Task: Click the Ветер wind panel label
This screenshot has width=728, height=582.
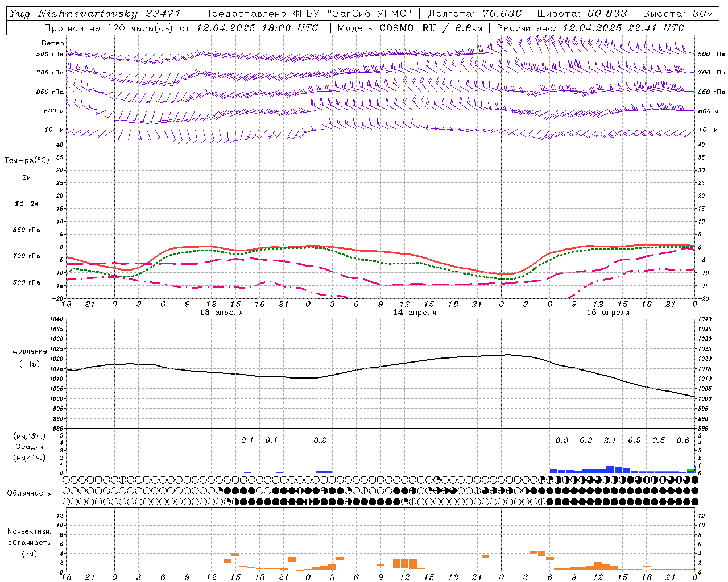Action: (53, 43)
